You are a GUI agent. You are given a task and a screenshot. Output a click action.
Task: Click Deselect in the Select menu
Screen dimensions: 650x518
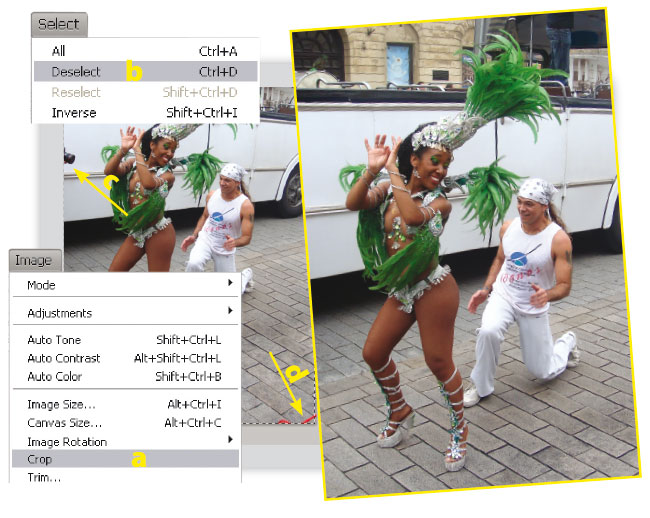pyautogui.click(x=76, y=72)
